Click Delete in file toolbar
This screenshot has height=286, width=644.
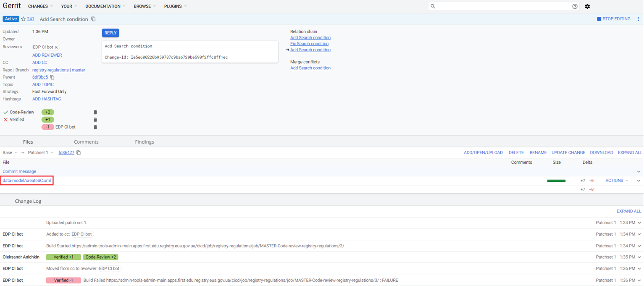[x=516, y=153]
